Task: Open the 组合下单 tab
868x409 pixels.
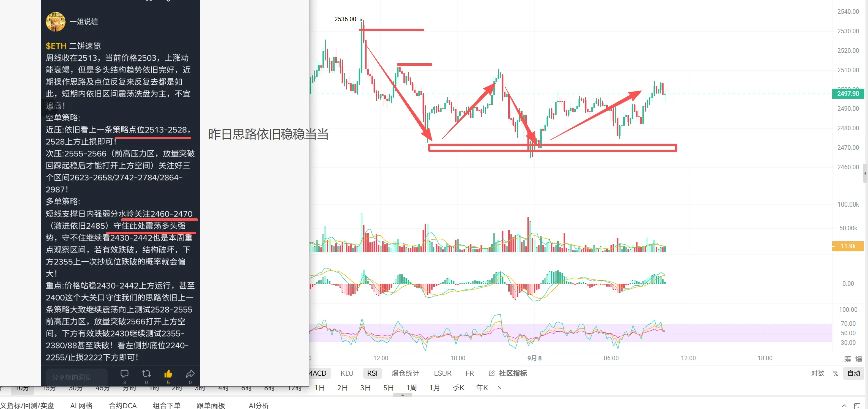Action: (x=167, y=405)
